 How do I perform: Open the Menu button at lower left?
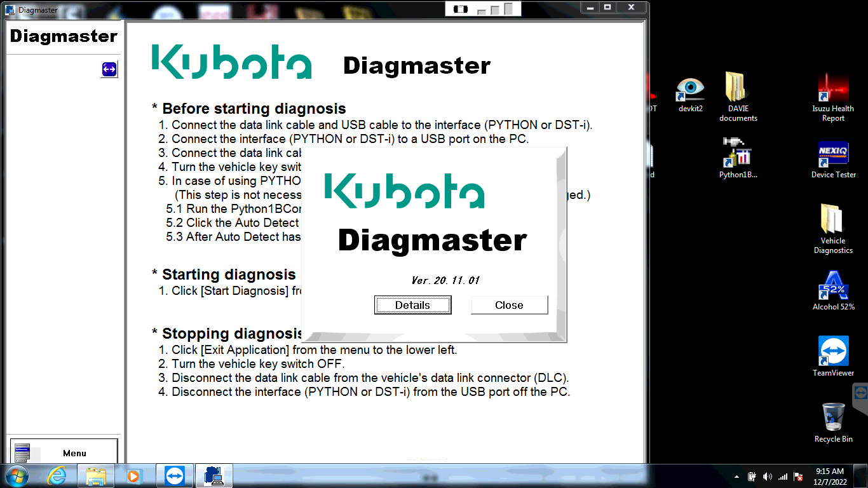(x=64, y=452)
